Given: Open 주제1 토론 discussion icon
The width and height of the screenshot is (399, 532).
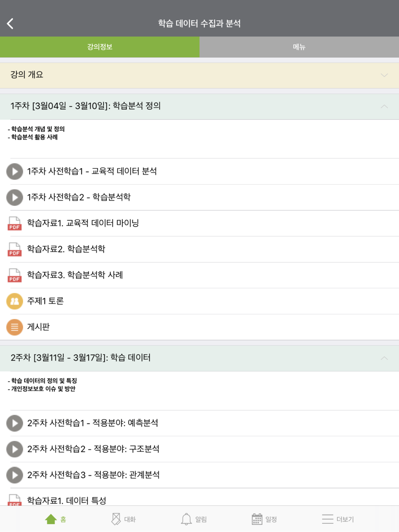Looking at the screenshot, I should [15, 301].
